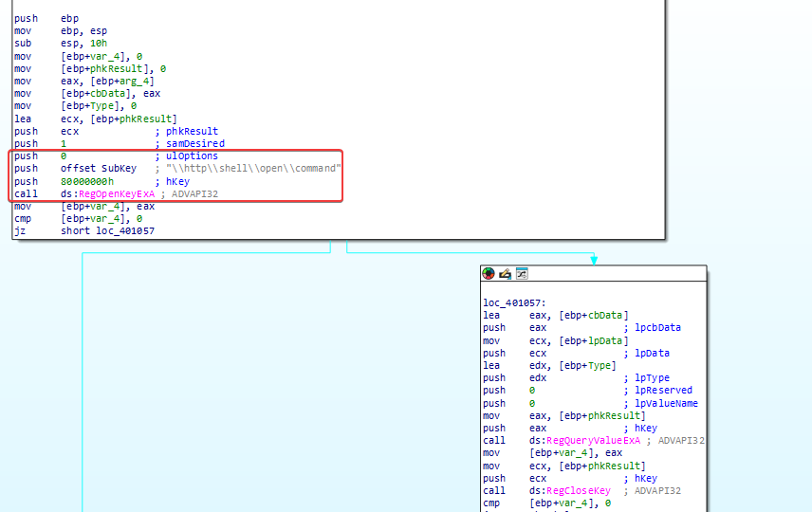Select 'mov [ebp+cbData], eax' instruction

coord(87,93)
